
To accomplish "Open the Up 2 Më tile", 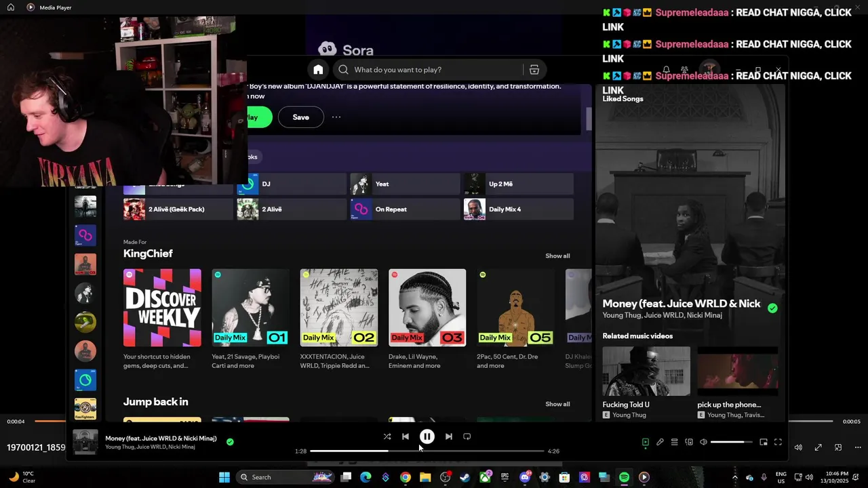I will [518, 184].
